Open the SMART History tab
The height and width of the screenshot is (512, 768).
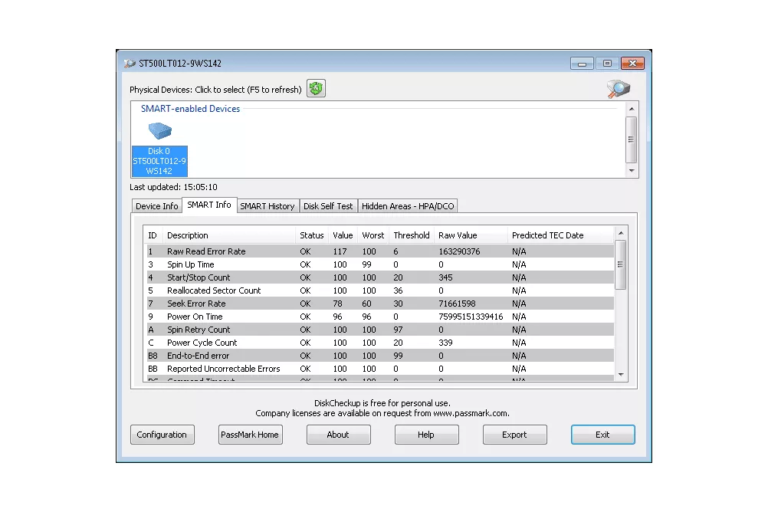point(267,206)
